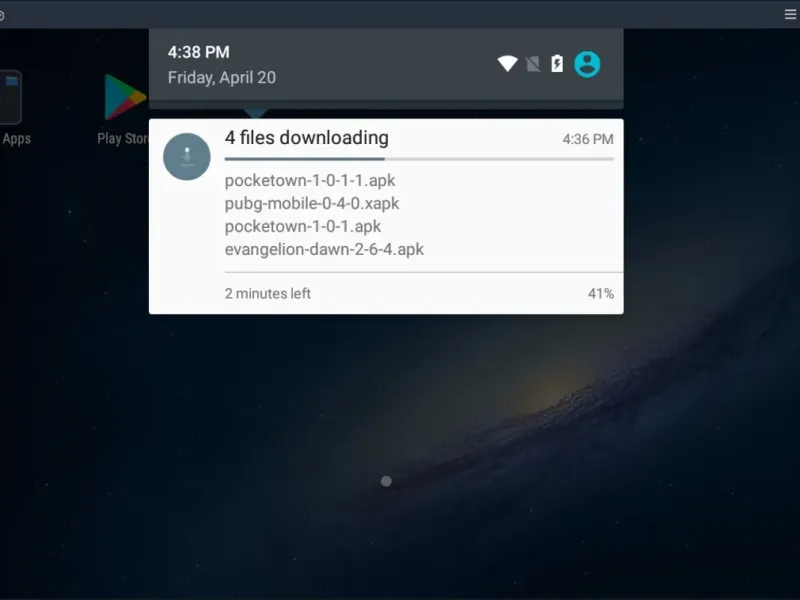Image resolution: width=800 pixels, height=600 pixels.
Task: Select pubg-mobile-0-4-0.xapk download entry
Action: [312, 204]
